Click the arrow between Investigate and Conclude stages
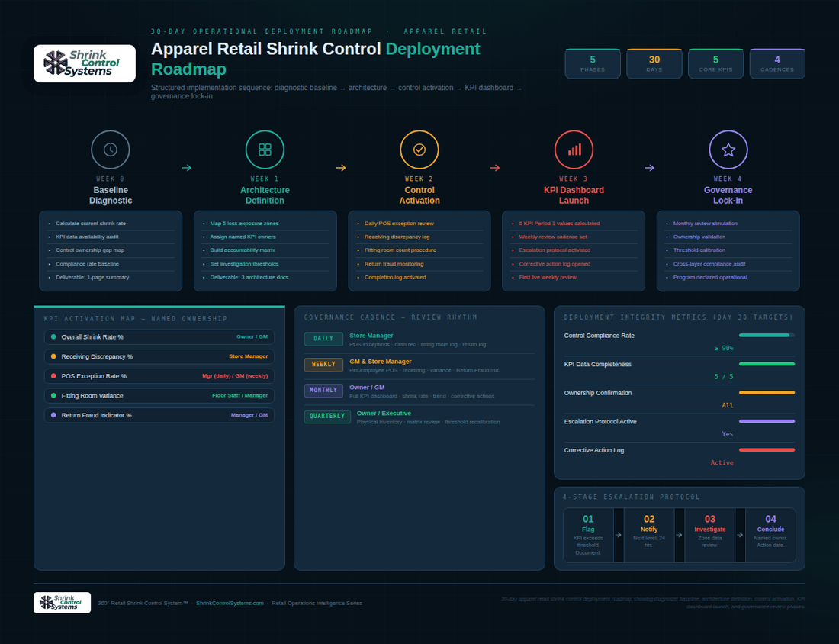Viewport: 839px width, 644px height. [740, 535]
